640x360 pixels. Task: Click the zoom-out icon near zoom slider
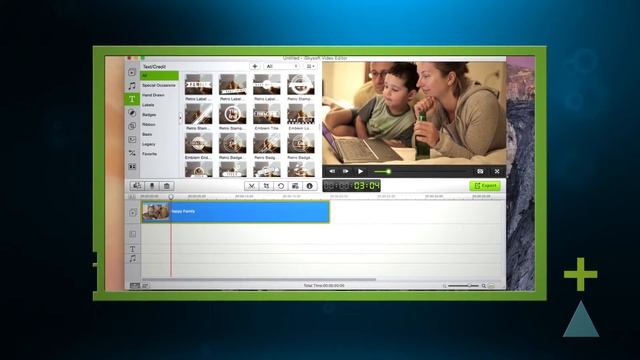[x=444, y=286]
